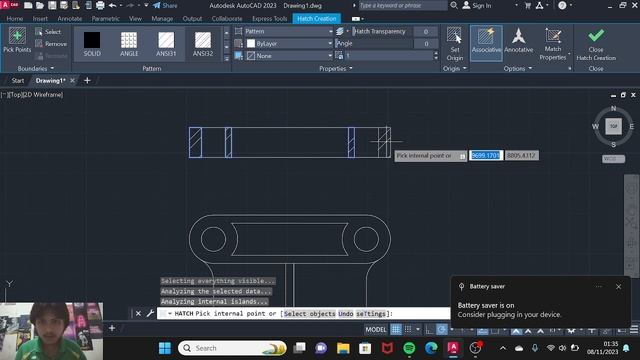
Task: Open the Express Tools ribbon tab
Action: [269, 19]
